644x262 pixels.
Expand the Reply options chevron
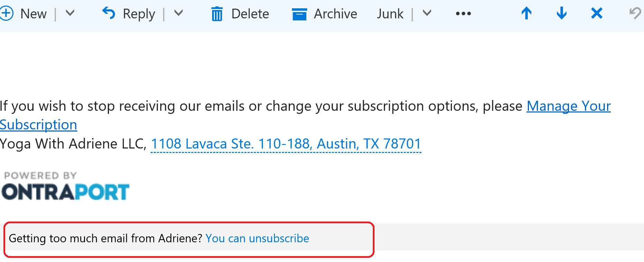[x=178, y=13]
